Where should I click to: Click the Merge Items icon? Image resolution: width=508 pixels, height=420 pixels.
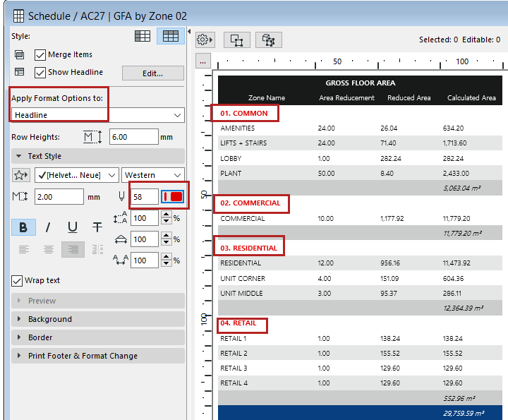point(19,54)
